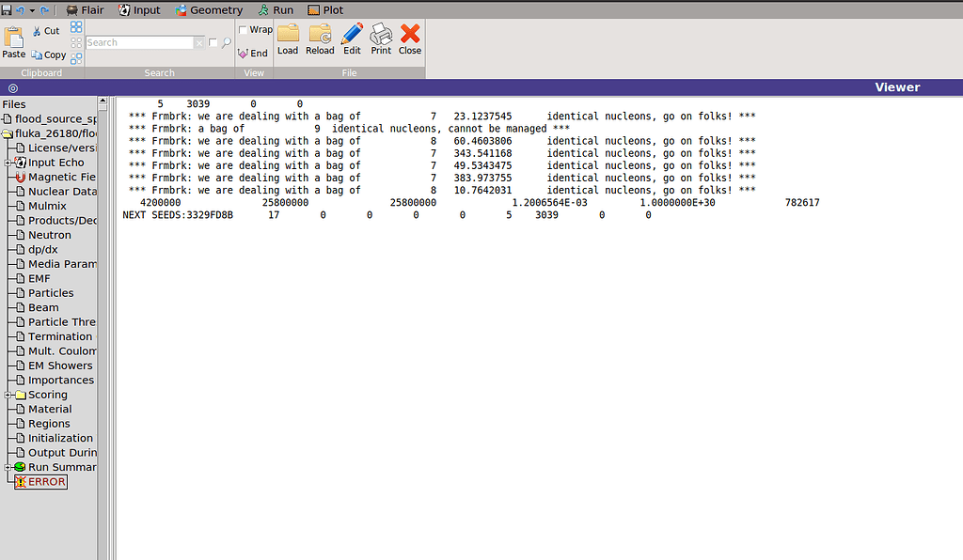Select the ERROR entry in the Files tree
This screenshot has height=560, width=963.
[x=40, y=481]
